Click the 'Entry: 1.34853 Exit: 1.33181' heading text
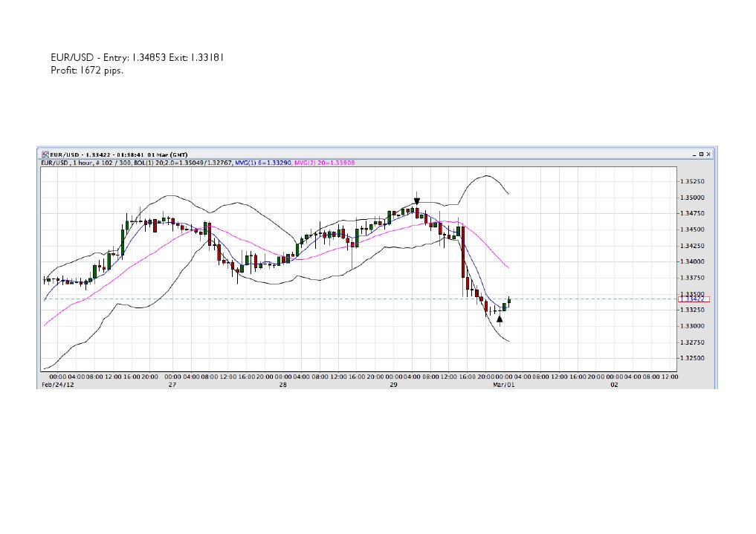This screenshot has width=756, height=534. click(x=164, y=58)
